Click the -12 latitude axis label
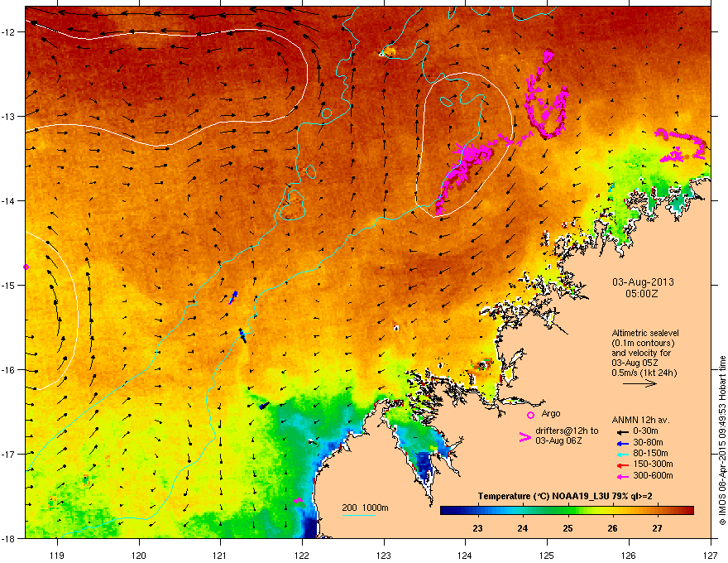Viewport: 728px width, 563px height. pyautogui.click(x=8, y=32)
